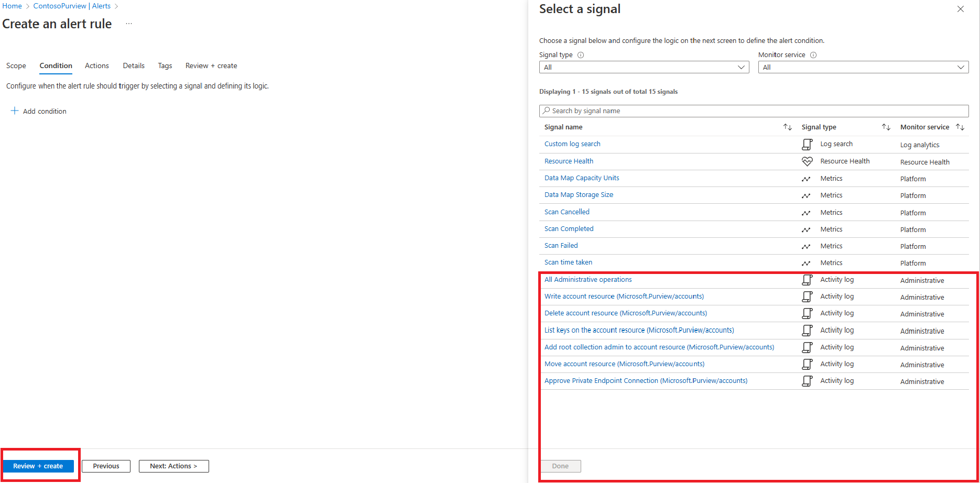Click Log search icon for Custom log search
980x483 pixels.
pyautogui.click(x=807, y=144)
